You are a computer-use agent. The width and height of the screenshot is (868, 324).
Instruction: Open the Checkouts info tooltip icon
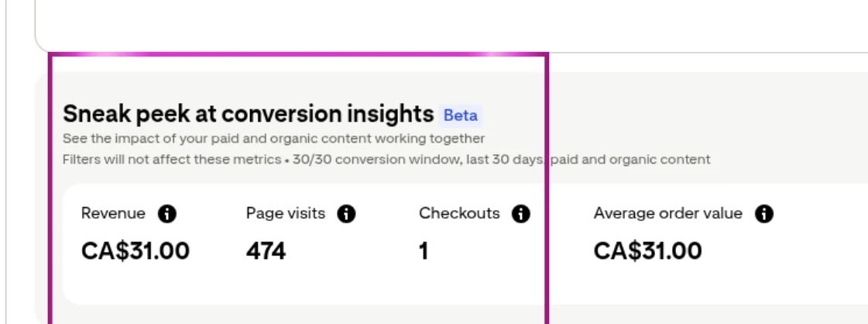click(x=521, y=214)
